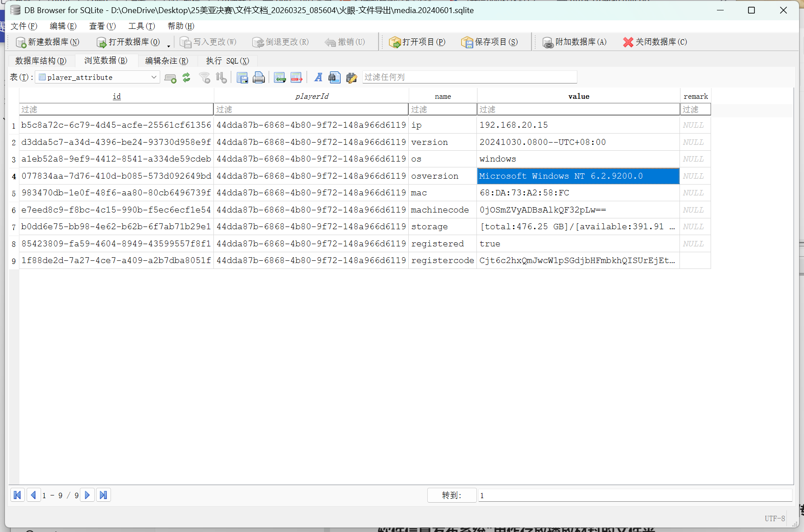
Task: Click the remark column filter box
Action: coord(695,109)
